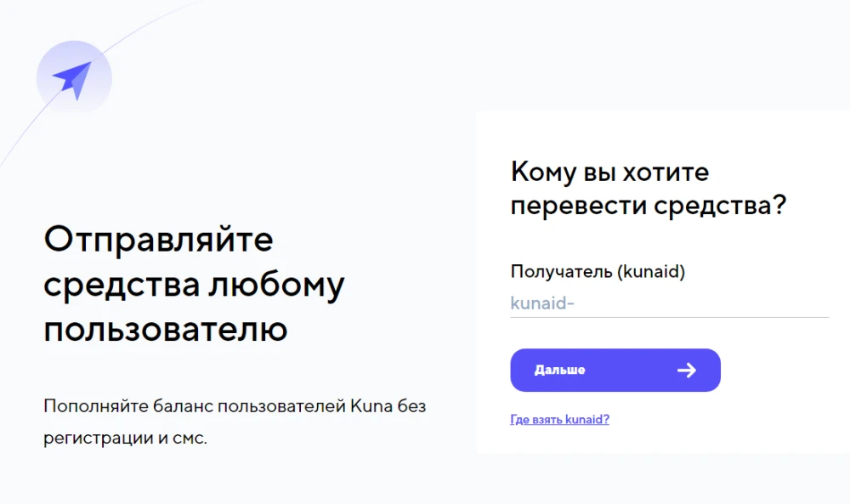Click 'перевести средства?' in the form heading
Viewport: 850px width, 504px height.
(x=648, y=206)
